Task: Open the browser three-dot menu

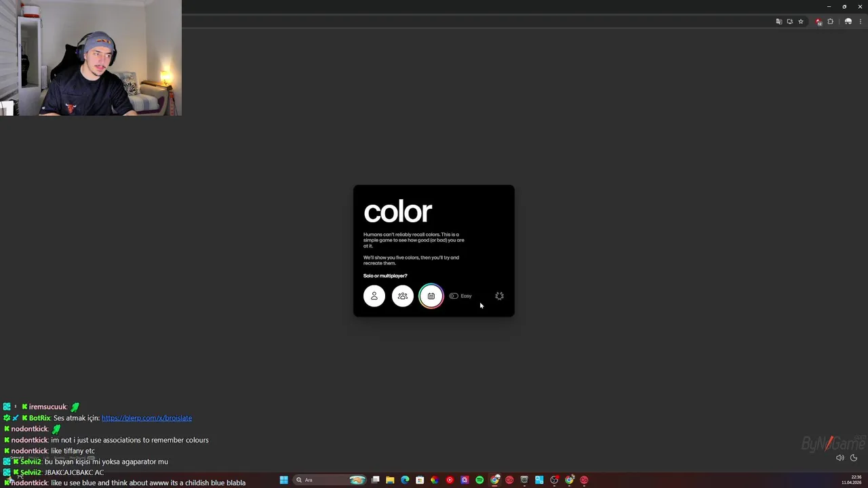Action: tap(861, 22)
